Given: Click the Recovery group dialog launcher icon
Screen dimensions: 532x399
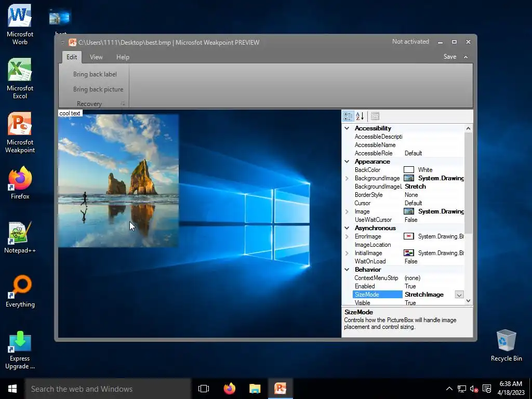Looking at the screenshot, I should coord(123,104).
